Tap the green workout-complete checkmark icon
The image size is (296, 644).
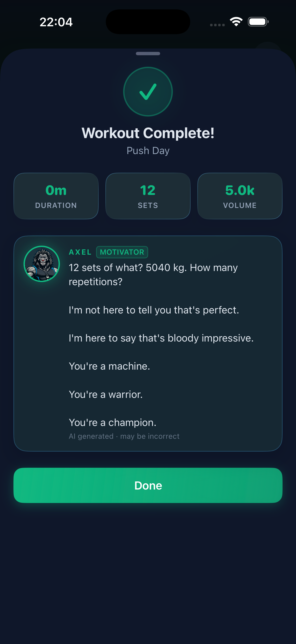[x=148, y=91]
